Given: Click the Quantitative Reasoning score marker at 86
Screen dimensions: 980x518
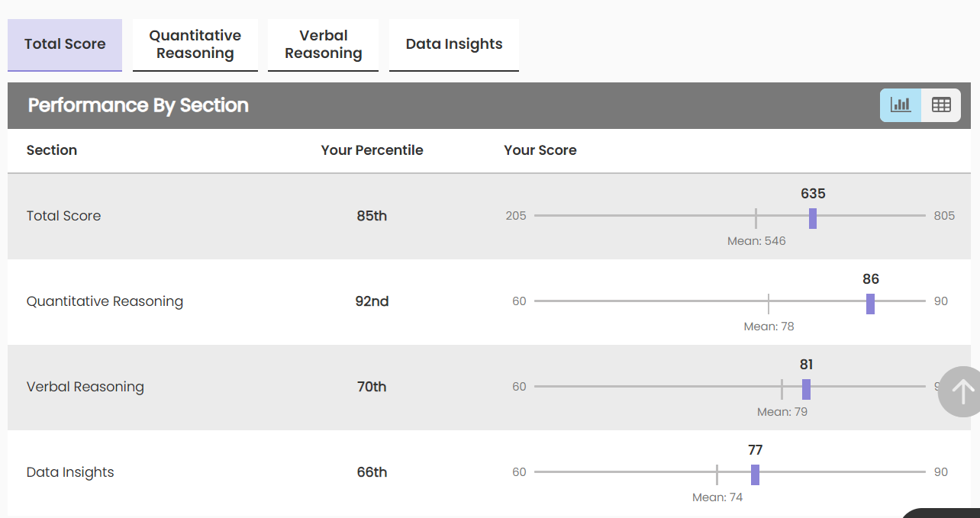Looking at the screenshot, I should tap(870, 304).
